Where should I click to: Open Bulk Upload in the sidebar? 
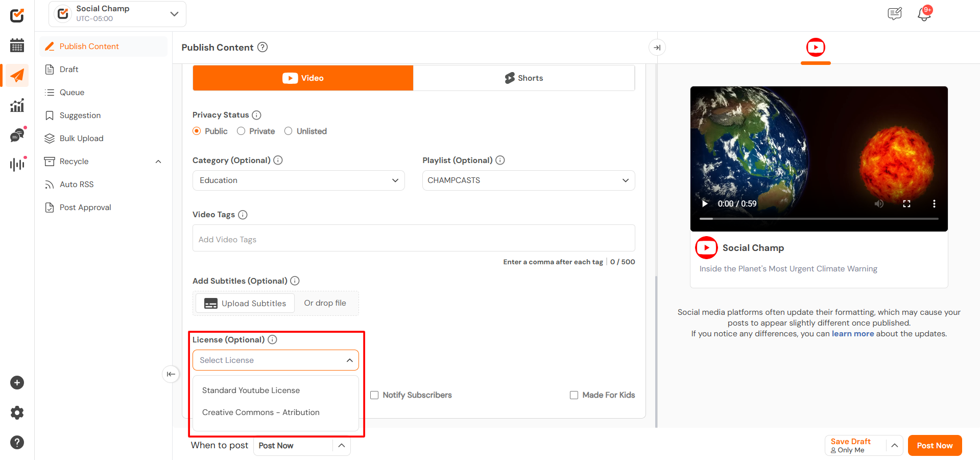81,139
